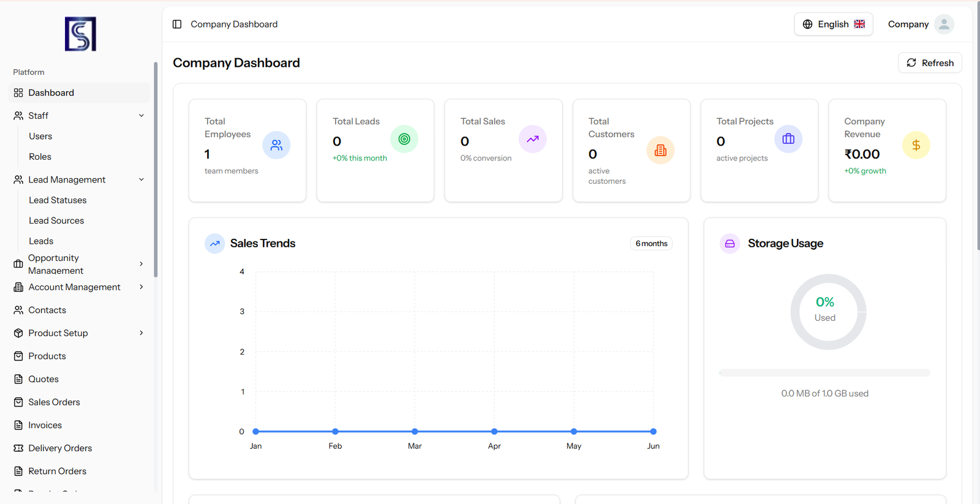Open Sales Orders in sidebar
This screenshot has width=980, height=504.
click(80, 402)
